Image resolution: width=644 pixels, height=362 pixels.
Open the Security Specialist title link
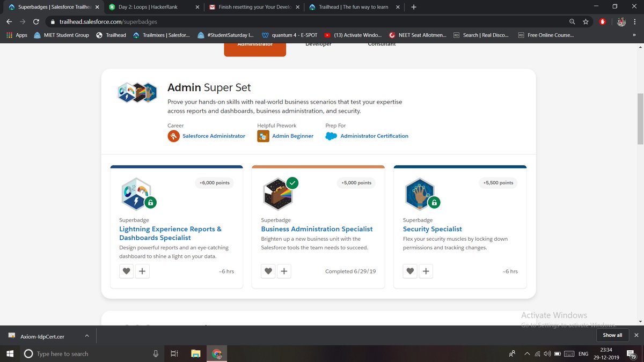(432, 229)
